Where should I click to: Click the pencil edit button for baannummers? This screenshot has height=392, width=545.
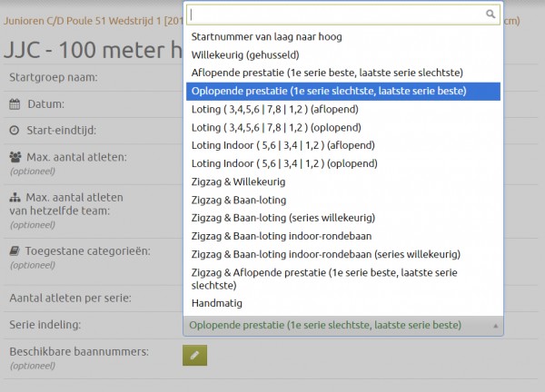(x=194, y=356)
